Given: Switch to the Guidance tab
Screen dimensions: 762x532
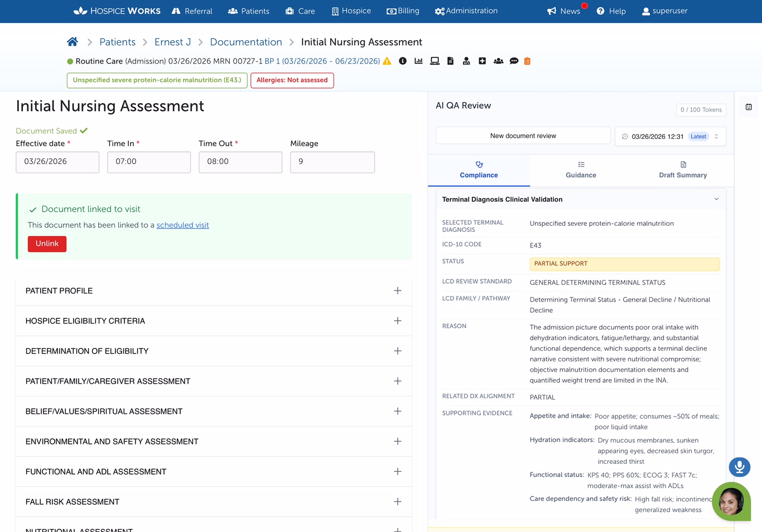Looking at the screenshot, I should click(x=581, y=170).
